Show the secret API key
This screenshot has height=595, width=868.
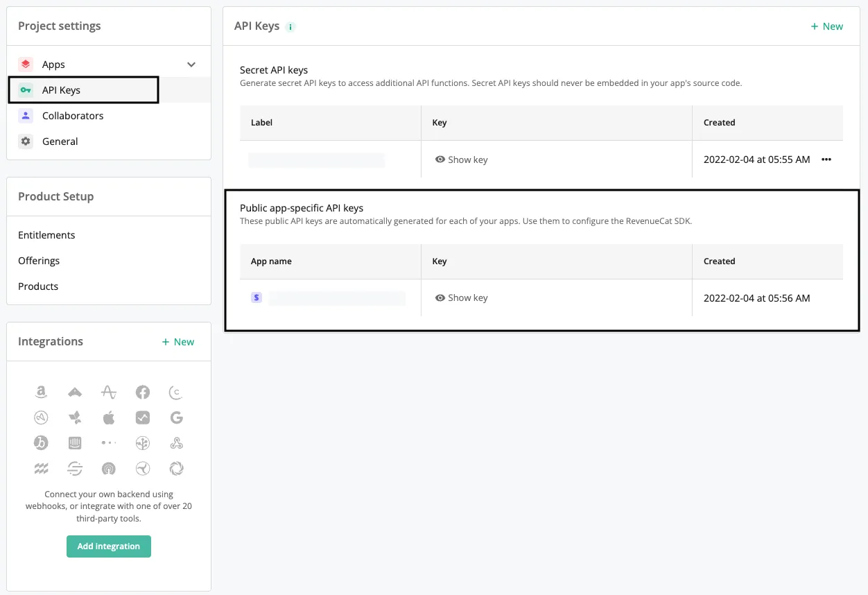pos(462,159)
